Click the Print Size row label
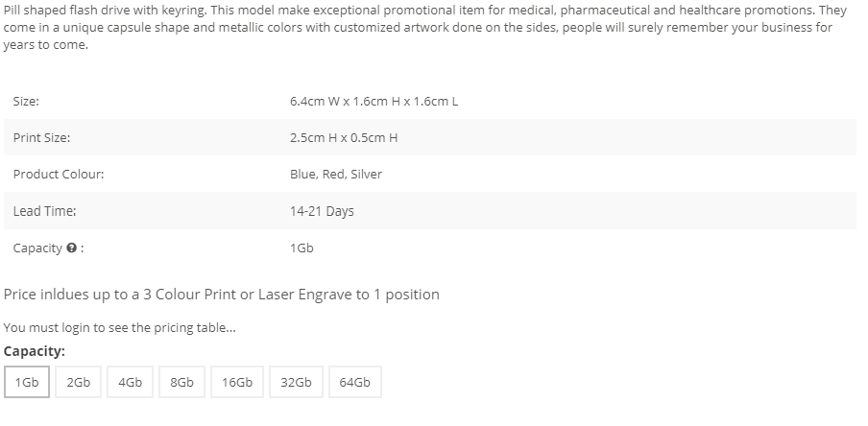 tap(41, 137)
